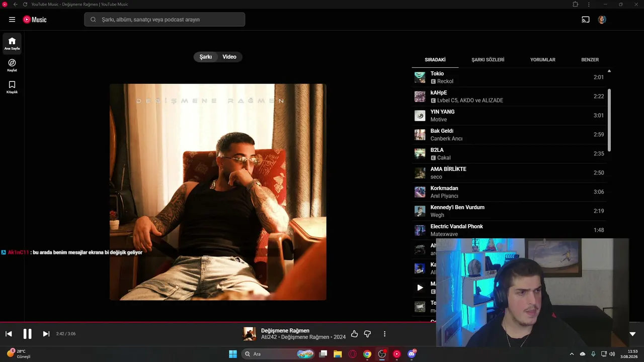Open Discord from the taskbar
Screen dimensions: 644x362
(x=412, y=354)
